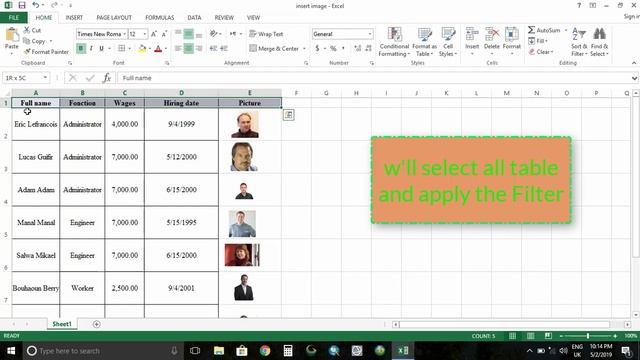Click the Decrease Indent icon
Image resolution: width=640 pixels, height=360 pixels.
pos(213,49)
